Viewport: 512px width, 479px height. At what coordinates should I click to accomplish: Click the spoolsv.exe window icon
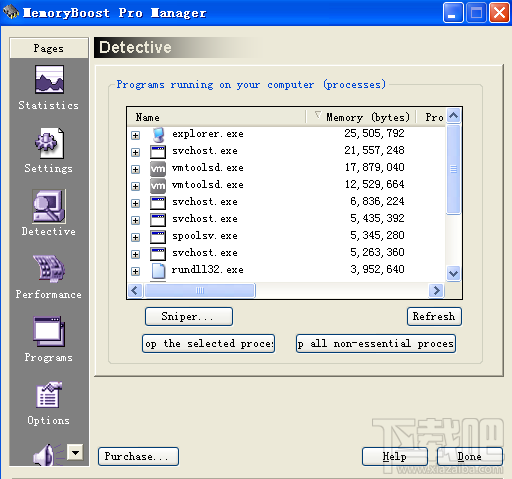(158, 237)
